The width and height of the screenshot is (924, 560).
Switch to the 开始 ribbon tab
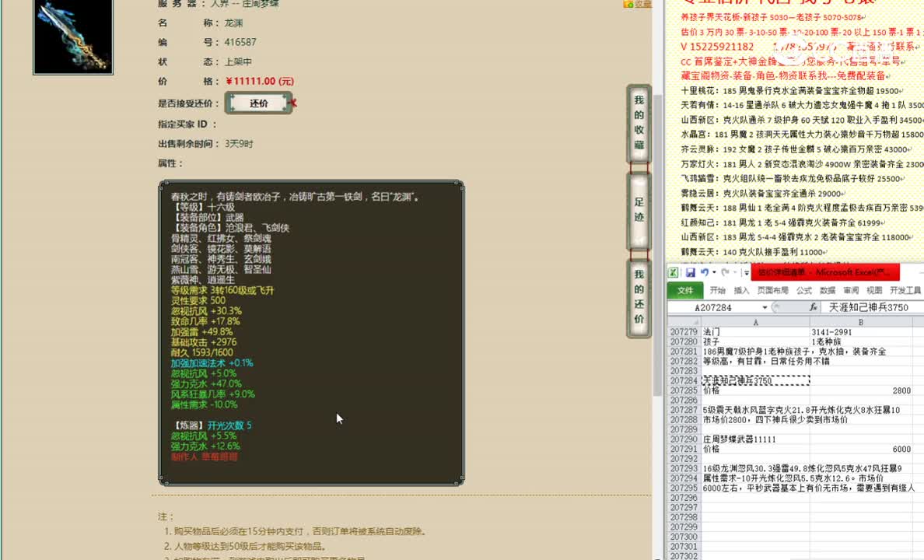coord(718,291)
